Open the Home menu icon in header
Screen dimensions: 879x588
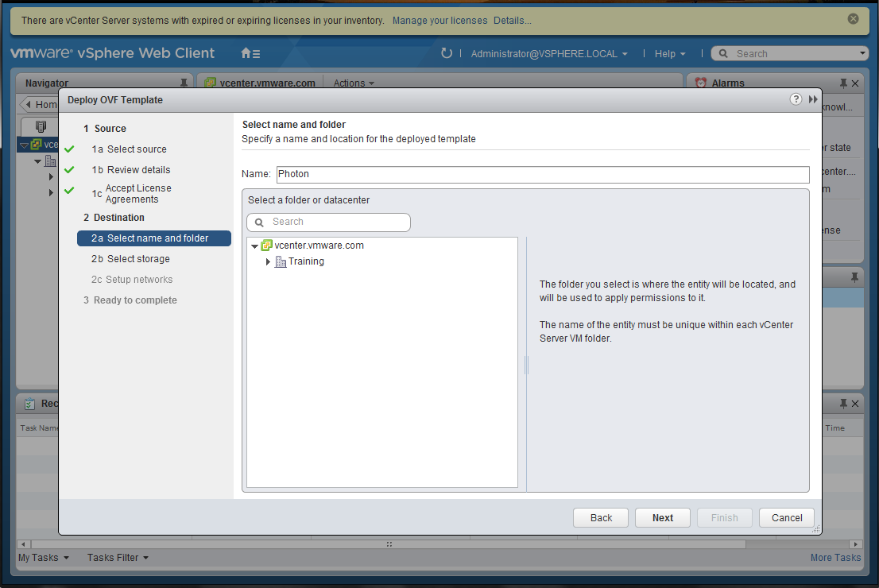[x=250, y=53]
